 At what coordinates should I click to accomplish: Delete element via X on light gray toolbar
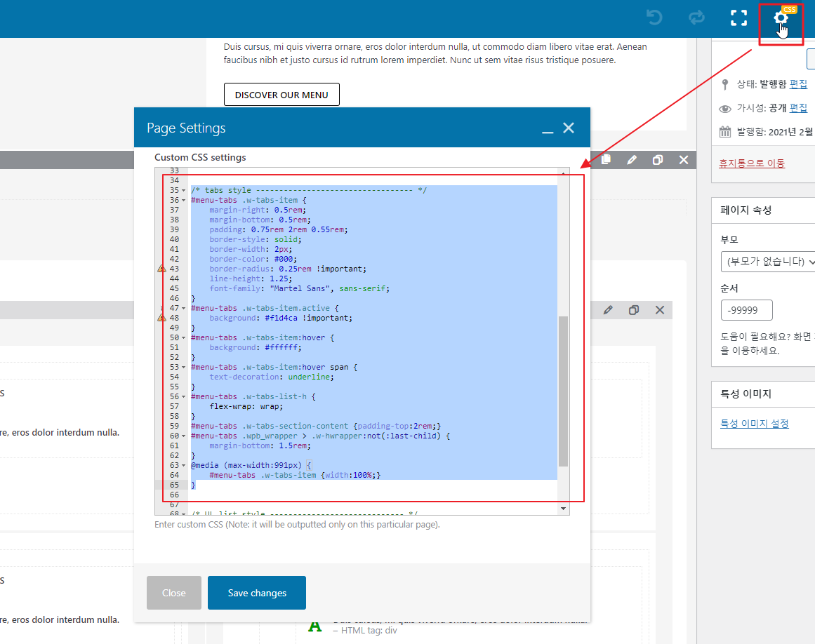[x=660, y=310]
